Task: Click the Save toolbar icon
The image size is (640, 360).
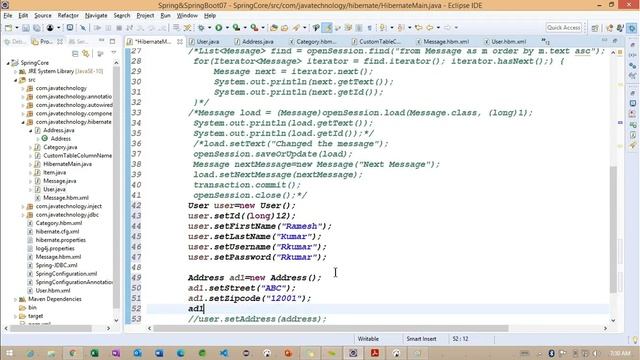Action: click(26, 28)
